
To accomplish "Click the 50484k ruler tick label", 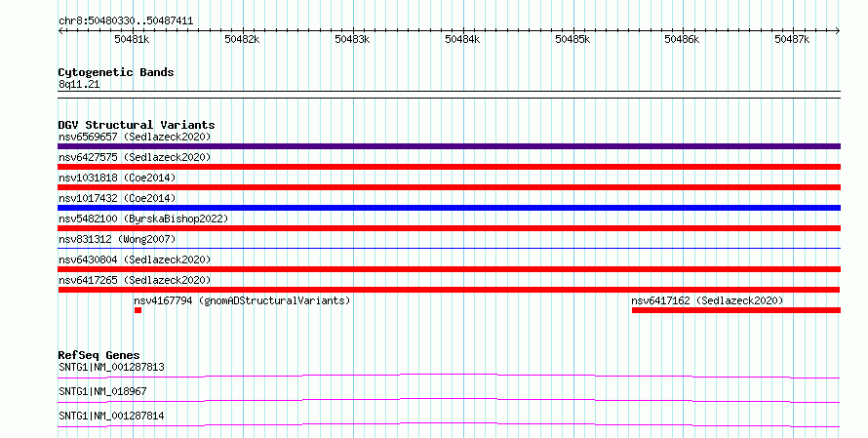I will click(462, 39).
